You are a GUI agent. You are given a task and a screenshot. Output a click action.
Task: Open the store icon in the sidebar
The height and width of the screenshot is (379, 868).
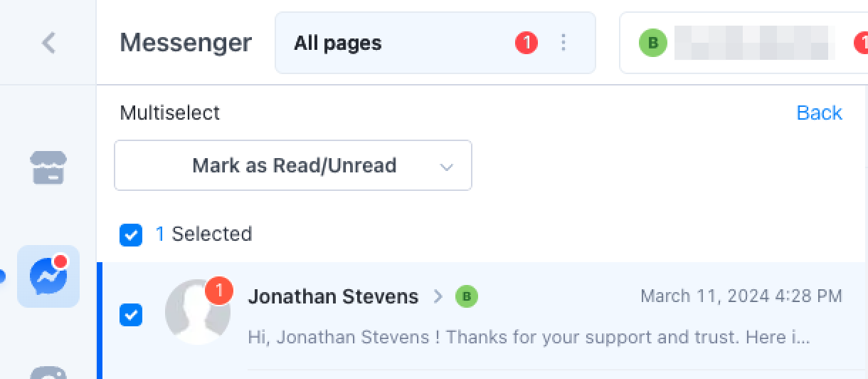pyautogui.click(x=48, y=167)
